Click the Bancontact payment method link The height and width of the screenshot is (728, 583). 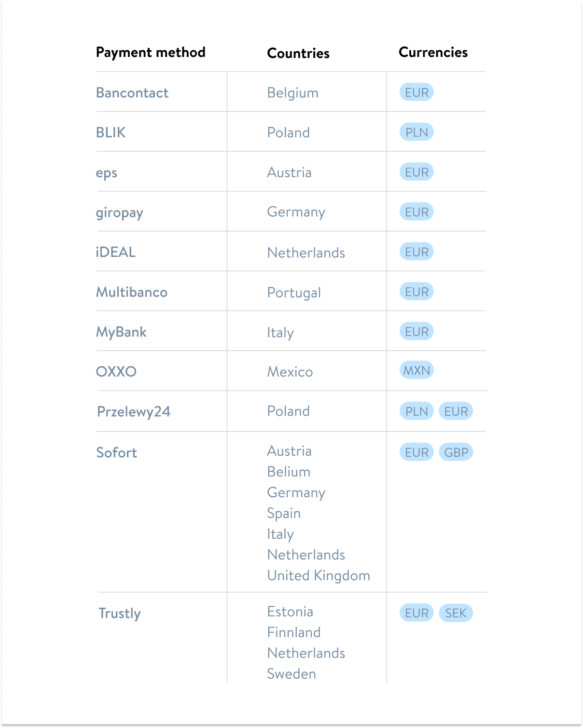(132, 93)
